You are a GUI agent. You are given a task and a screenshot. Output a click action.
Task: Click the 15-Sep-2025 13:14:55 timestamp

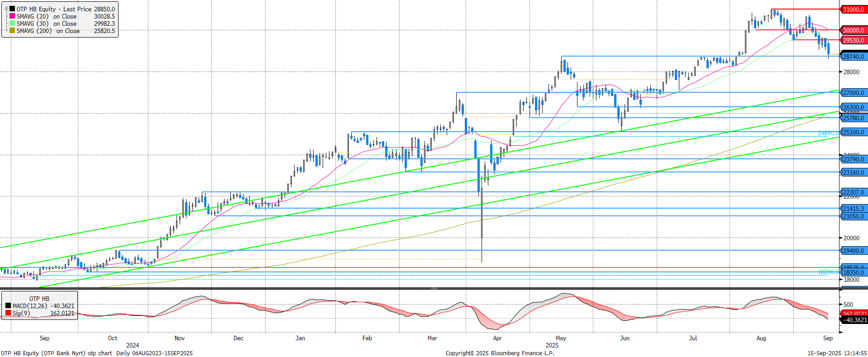[837, 353]
